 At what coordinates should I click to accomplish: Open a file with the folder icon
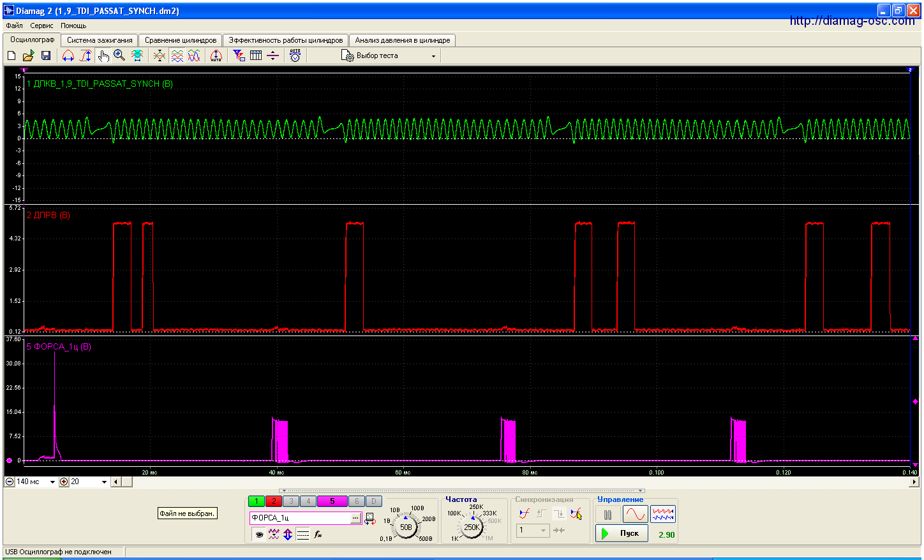coord(28,56)
